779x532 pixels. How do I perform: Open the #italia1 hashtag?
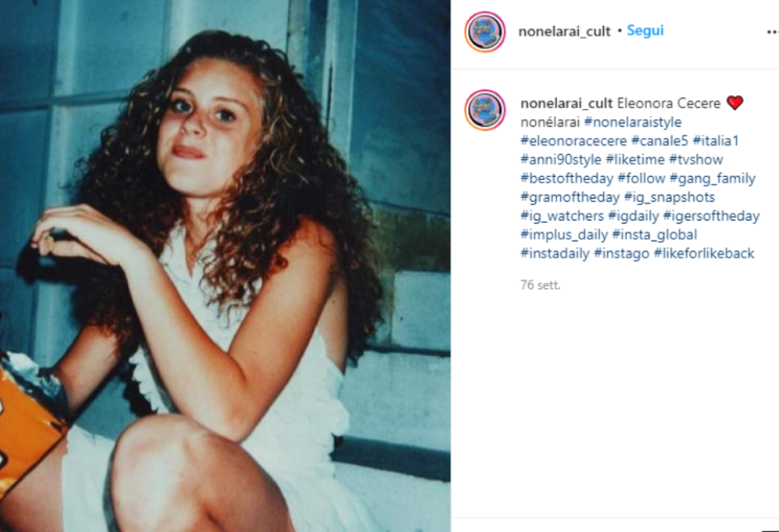715,141
